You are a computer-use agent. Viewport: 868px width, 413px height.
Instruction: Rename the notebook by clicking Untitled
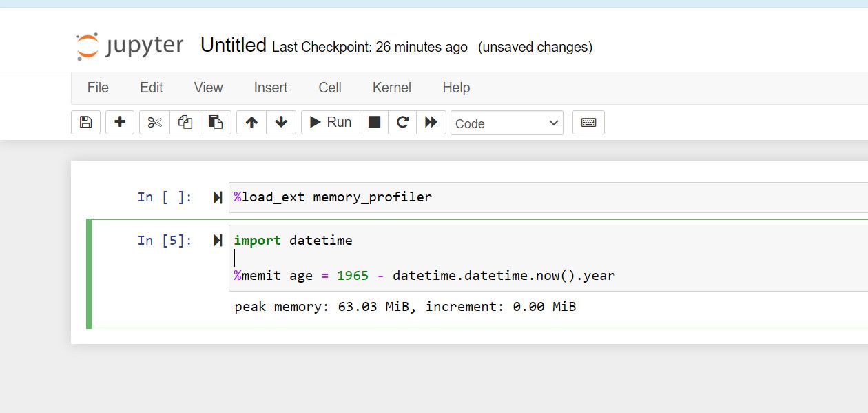pos(233,44)
